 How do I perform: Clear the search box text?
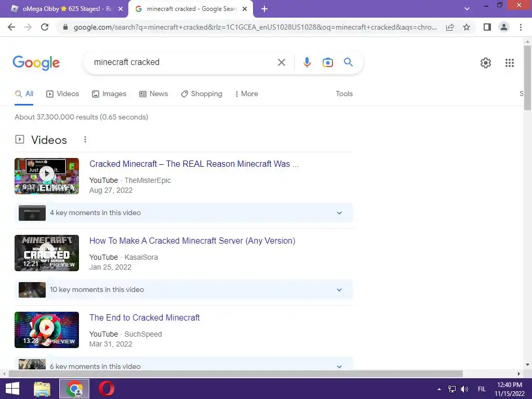pyautogui.click(x=281, y=62)
